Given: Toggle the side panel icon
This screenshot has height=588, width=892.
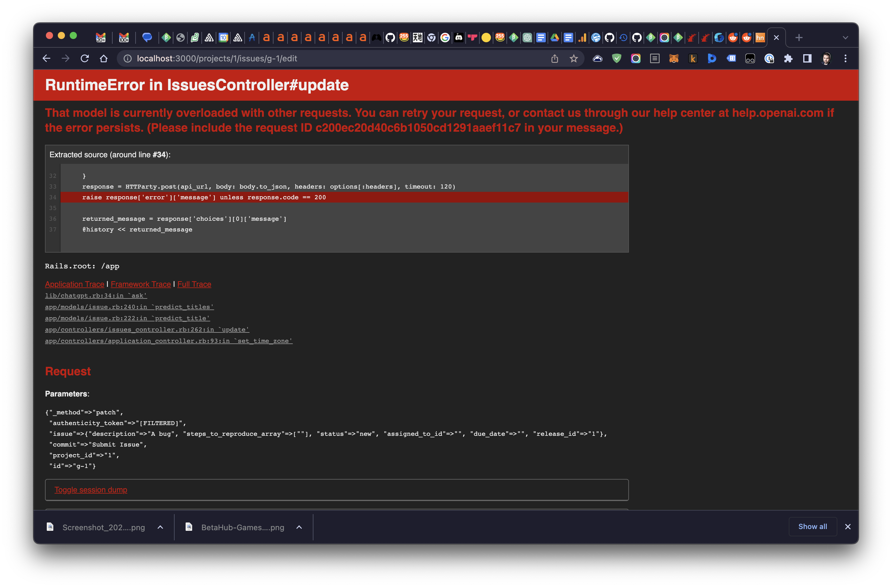Looking at the screenshot, I should point(807,58).
